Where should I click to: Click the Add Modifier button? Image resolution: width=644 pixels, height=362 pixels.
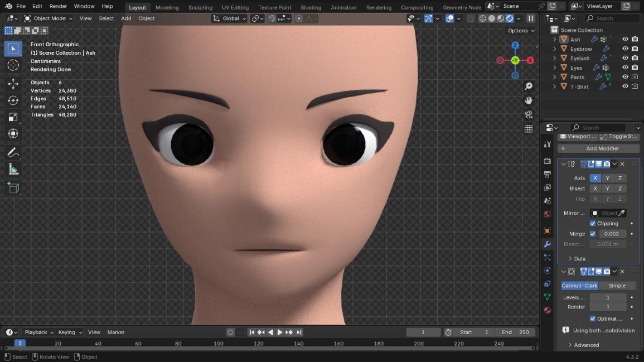(x=598, y=148)
